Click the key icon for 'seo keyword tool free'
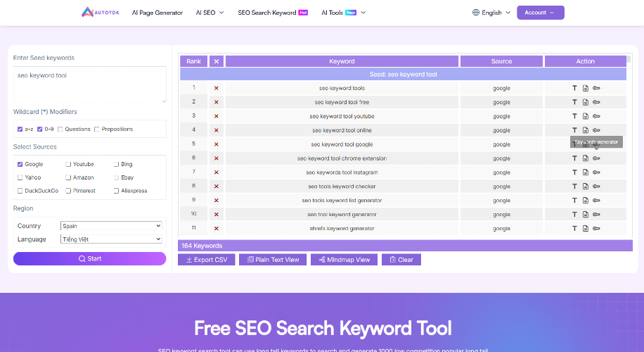Image resolution: width=644 pixels, height=352 pixels. 596,102
